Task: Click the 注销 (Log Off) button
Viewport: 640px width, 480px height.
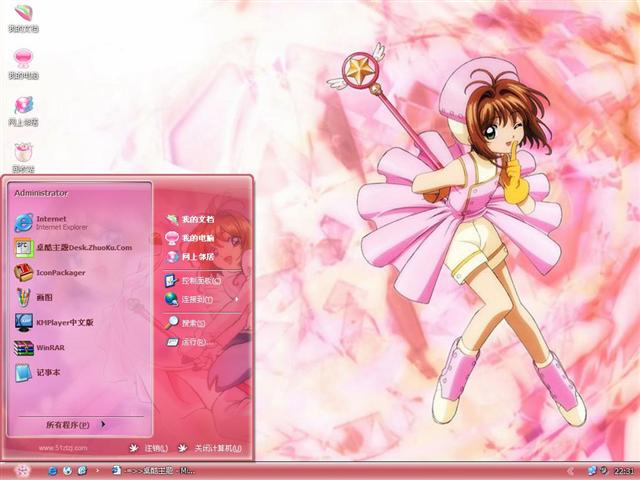Action: 148,447
